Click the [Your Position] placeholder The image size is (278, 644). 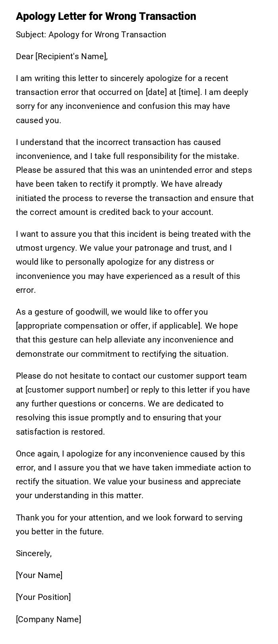pos(43,597)
